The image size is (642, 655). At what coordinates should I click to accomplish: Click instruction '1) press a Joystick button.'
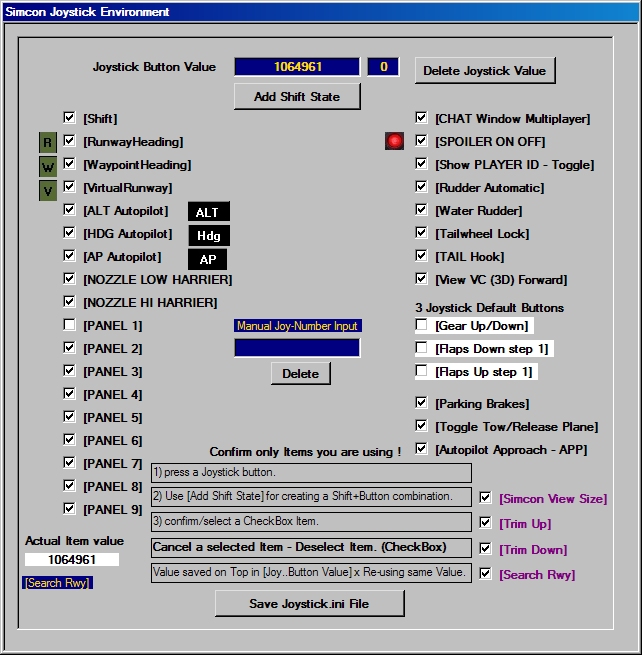pos(311,472)
